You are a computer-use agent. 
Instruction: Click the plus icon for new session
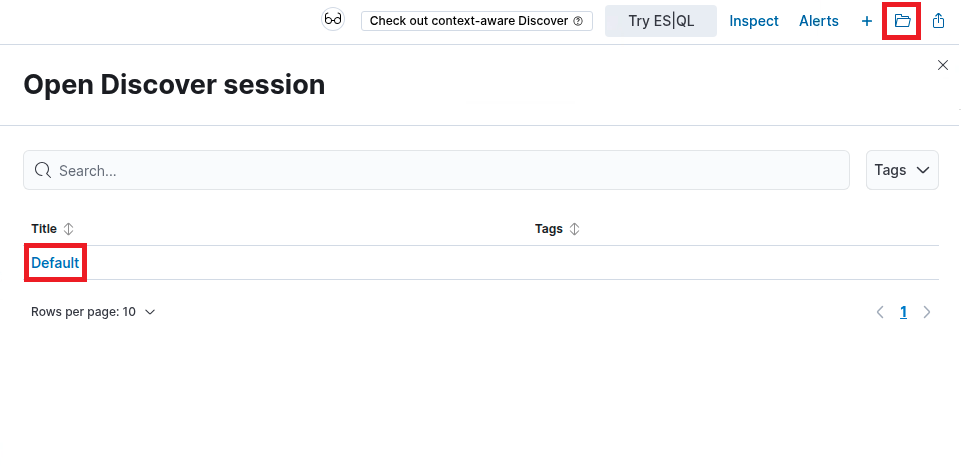click(867, 21)
